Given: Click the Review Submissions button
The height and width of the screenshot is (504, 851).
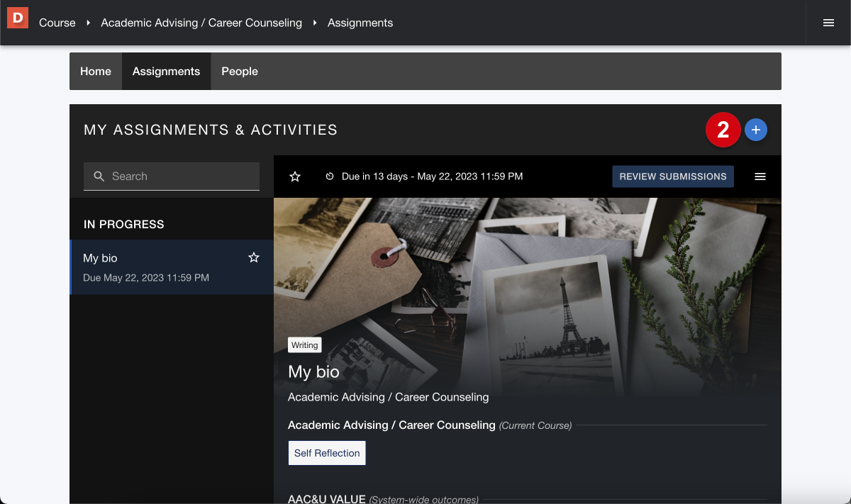Looking at the screenshot, I should click(x=672, y=176).
